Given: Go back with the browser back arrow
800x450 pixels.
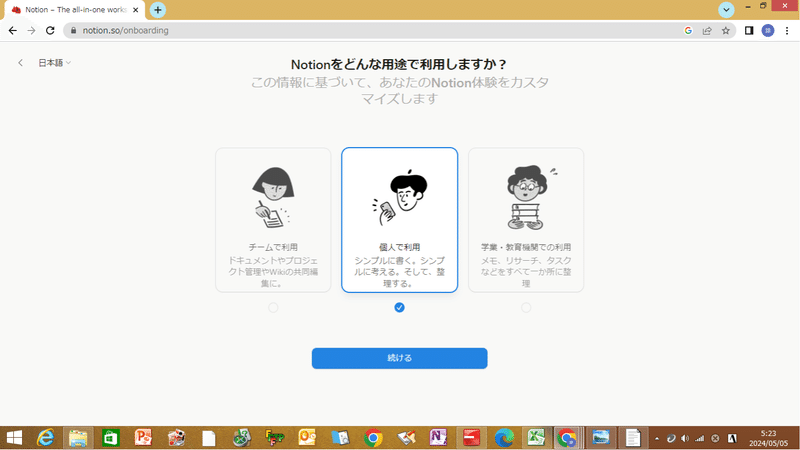Looking at the screenshot, I should point(13,31).
